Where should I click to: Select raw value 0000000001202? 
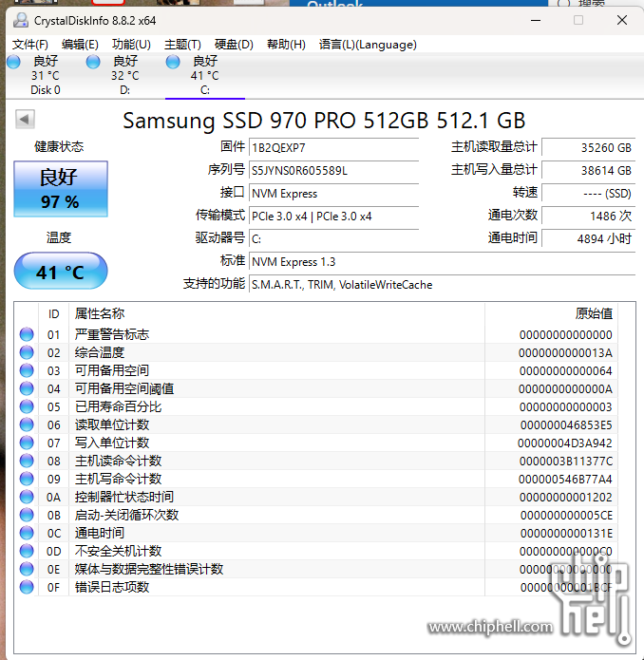[566, 497]
